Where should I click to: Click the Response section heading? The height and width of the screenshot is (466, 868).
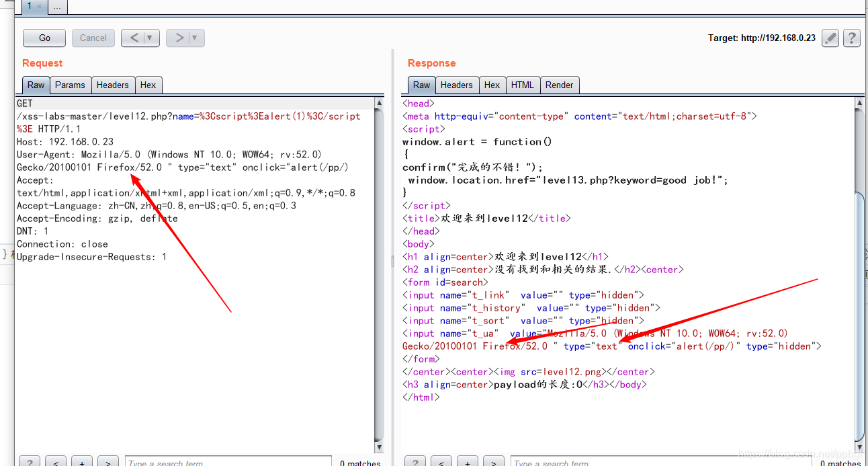coord(432,63)
